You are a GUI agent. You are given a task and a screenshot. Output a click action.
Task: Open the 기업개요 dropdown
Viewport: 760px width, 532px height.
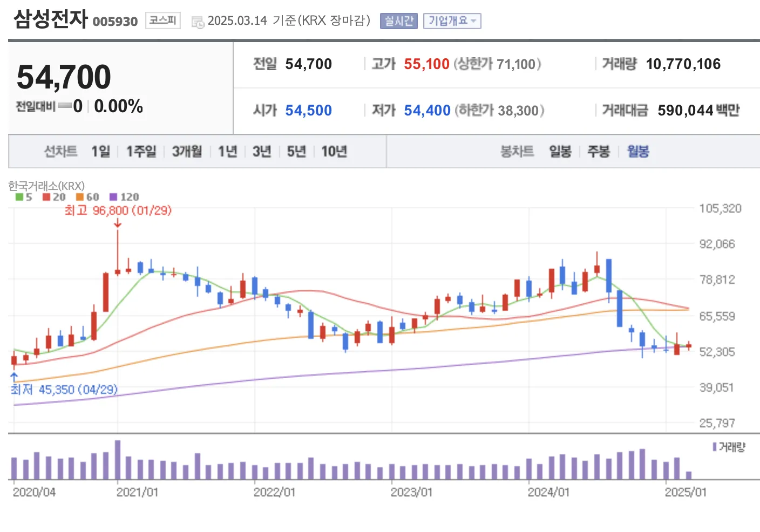point(452,21)
